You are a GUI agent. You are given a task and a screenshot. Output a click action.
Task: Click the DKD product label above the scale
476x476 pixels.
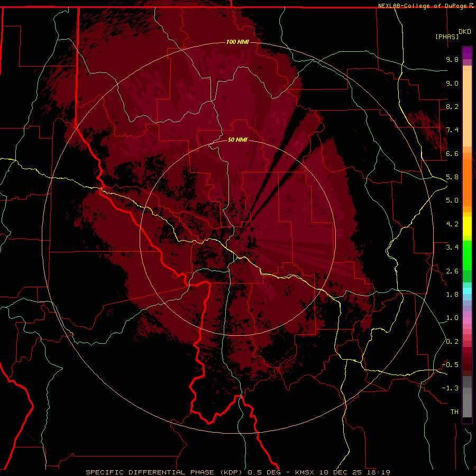coord(465,32)
